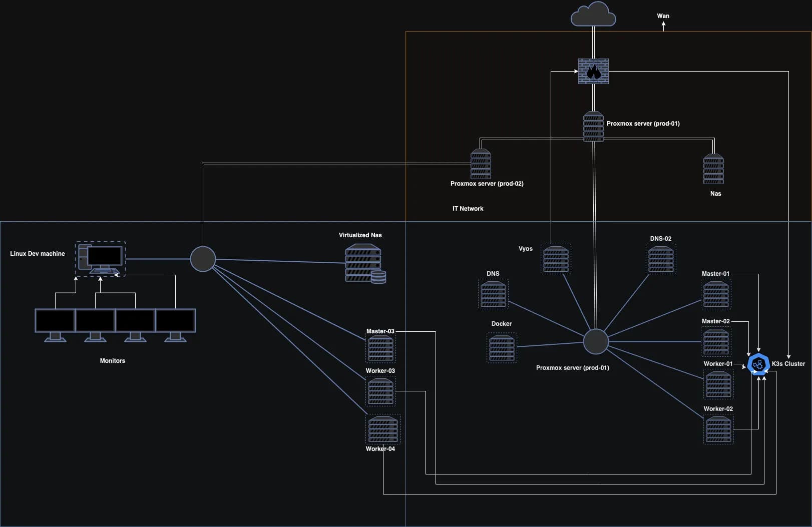Click the Wan text label

tap(663, 16)
